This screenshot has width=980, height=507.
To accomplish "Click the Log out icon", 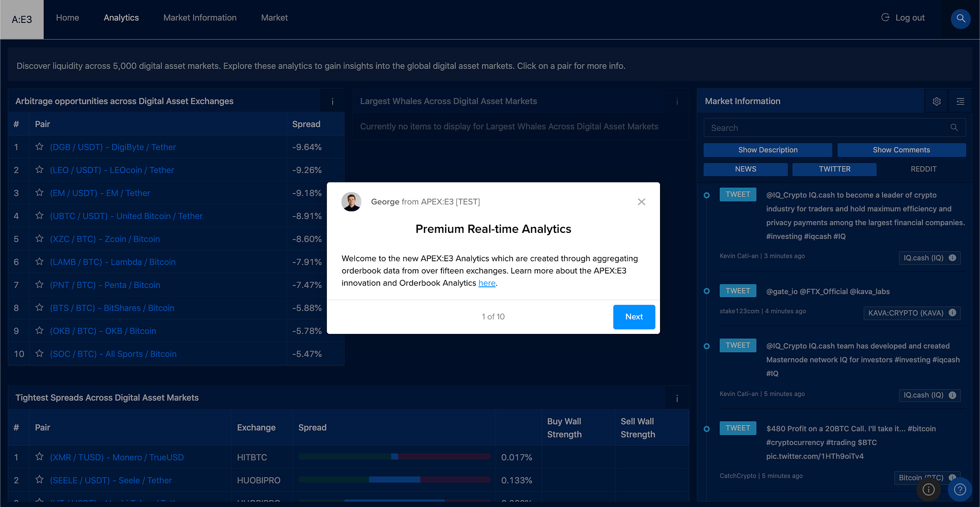I will point(885,17).
